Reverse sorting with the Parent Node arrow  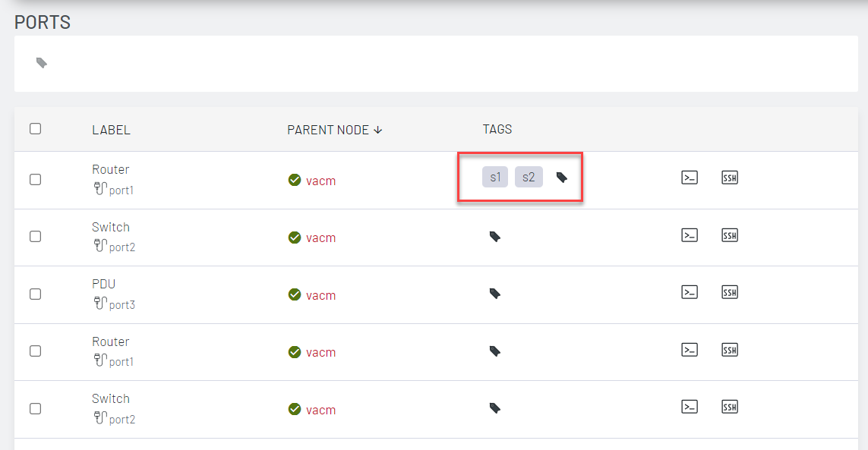click(x=377, y=129)
